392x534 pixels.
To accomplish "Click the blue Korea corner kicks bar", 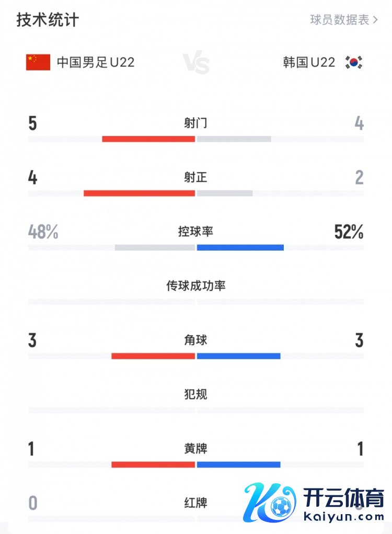I will (239, 356).
